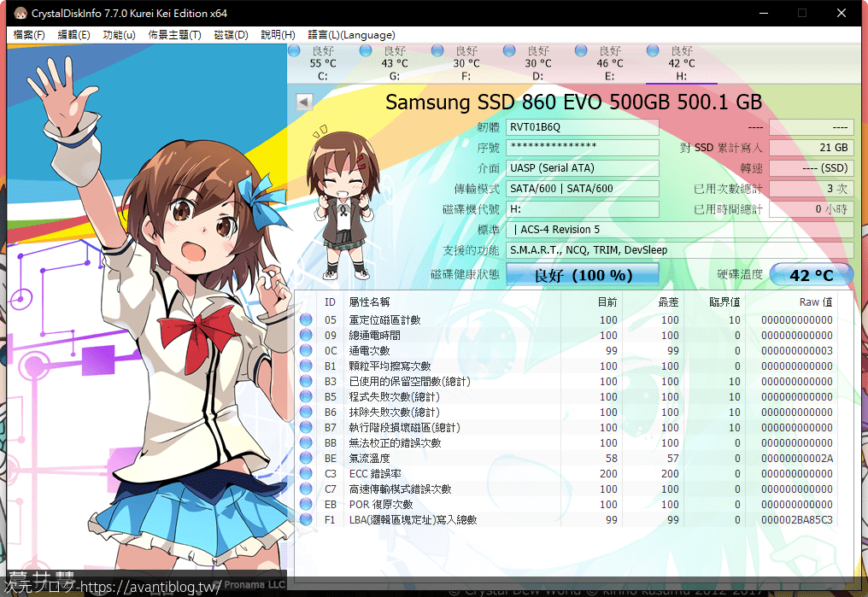Select the 總通電時間 attribute row
The height and width of the screenshot is (597, 868).
coord(566,336)
